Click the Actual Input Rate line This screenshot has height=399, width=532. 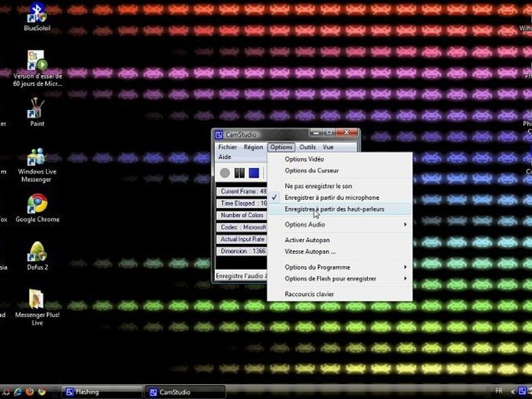click(242, 239)
